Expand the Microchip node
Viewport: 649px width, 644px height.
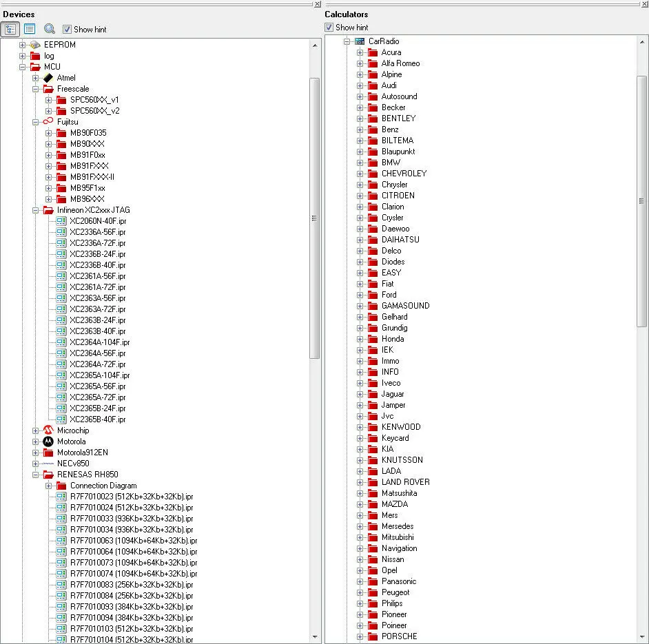(x=35, y=430)
